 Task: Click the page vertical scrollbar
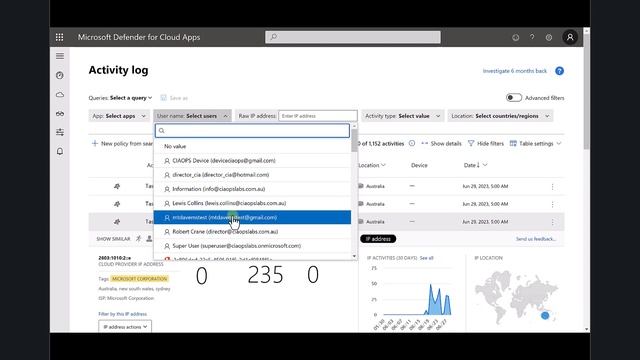[587, 92]
